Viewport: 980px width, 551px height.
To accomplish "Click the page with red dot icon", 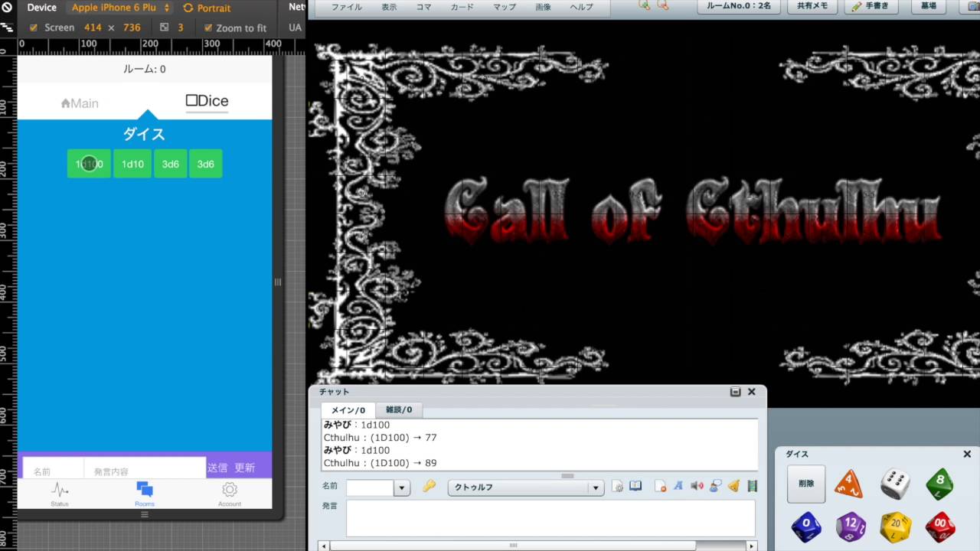I will 660,486.
